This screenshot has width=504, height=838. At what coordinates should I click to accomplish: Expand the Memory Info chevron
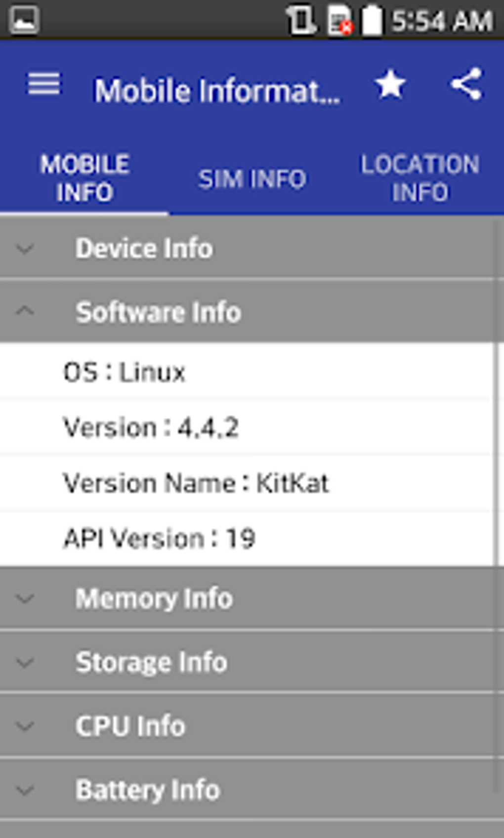click(25, 598)
